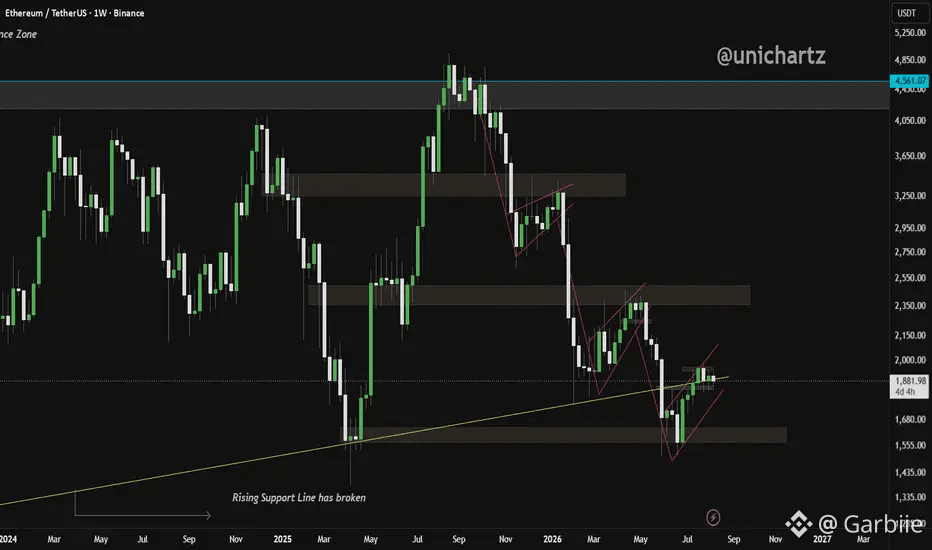Image resolution: width=932 pixels, height=550 pixels.
Task: Click the 2,950.00 price axis label
Action: click(x=910, y=227)
